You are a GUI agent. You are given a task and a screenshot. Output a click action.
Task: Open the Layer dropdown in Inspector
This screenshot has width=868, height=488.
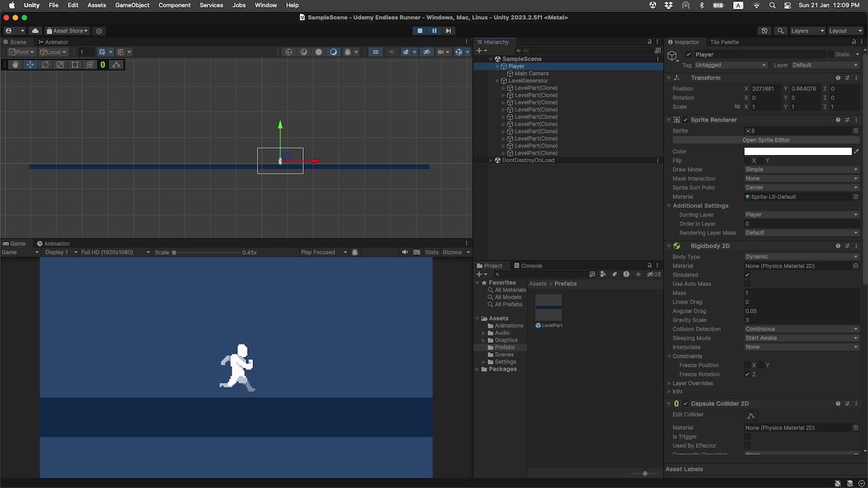(825, 65)
